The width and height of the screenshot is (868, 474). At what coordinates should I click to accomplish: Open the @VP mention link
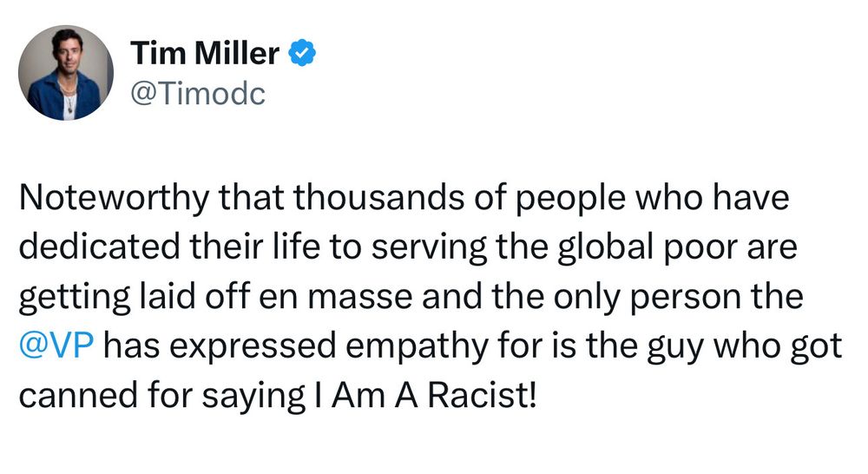click(x=56, y=346)
